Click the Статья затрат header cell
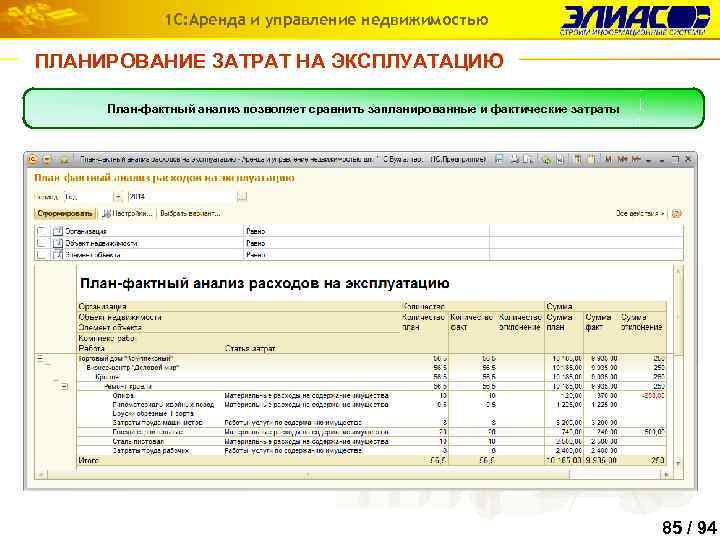 coord(250,348)
